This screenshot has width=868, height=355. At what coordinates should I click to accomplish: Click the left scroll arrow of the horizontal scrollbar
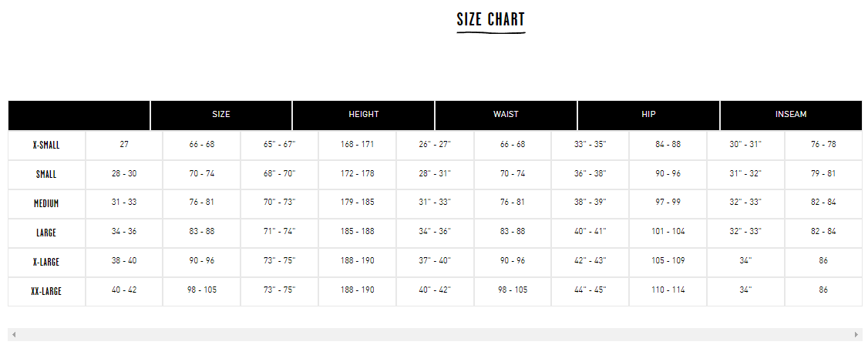coord(14,334)
